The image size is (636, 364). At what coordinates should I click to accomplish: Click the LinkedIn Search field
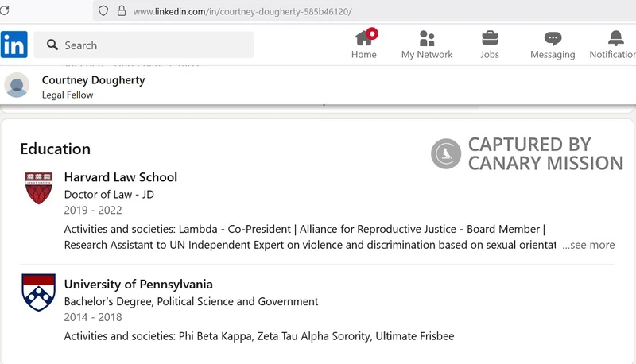(x=151, y=45)
